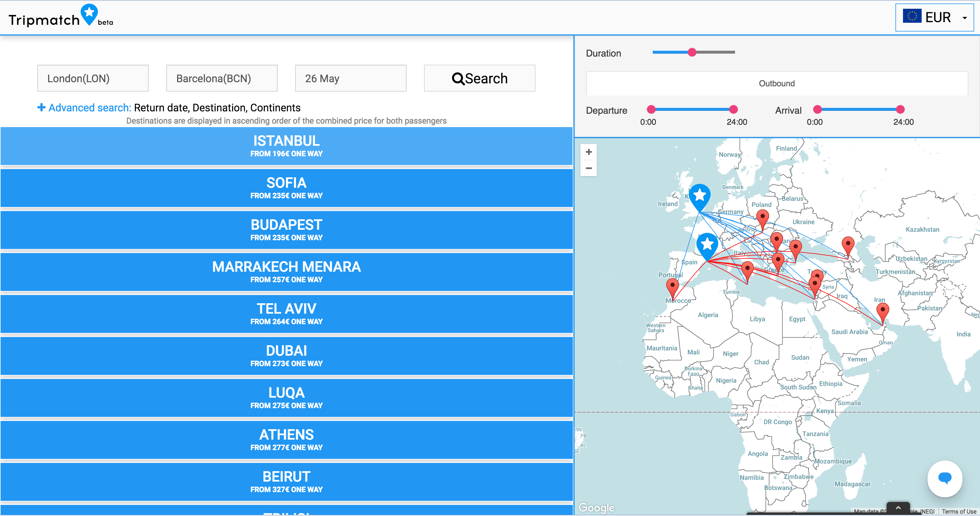Open the Istanbul destination row
Viewport: 980px width, 516px height.
pyautogui.click(x=286, y=146)
